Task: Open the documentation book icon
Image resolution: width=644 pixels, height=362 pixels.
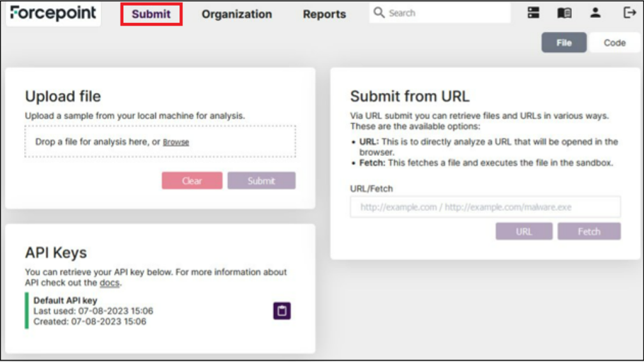Action: 564,13
